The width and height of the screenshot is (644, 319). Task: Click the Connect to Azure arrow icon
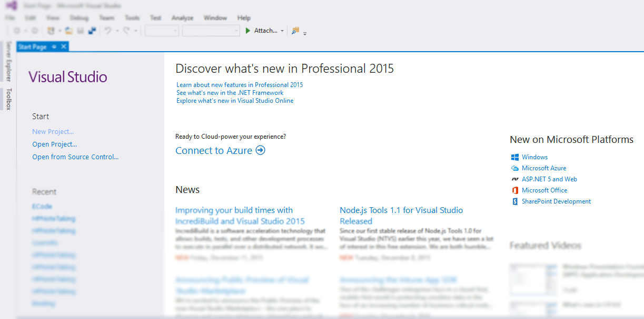260,150
